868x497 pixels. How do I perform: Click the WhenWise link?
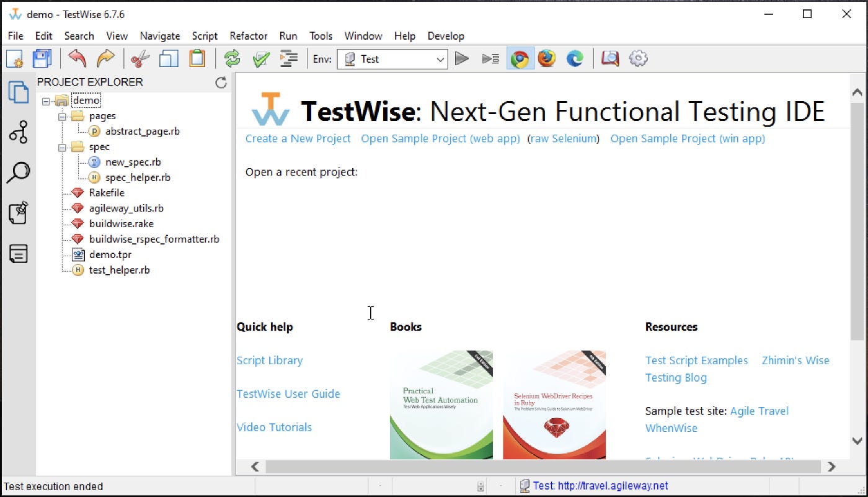coord(671,428)
